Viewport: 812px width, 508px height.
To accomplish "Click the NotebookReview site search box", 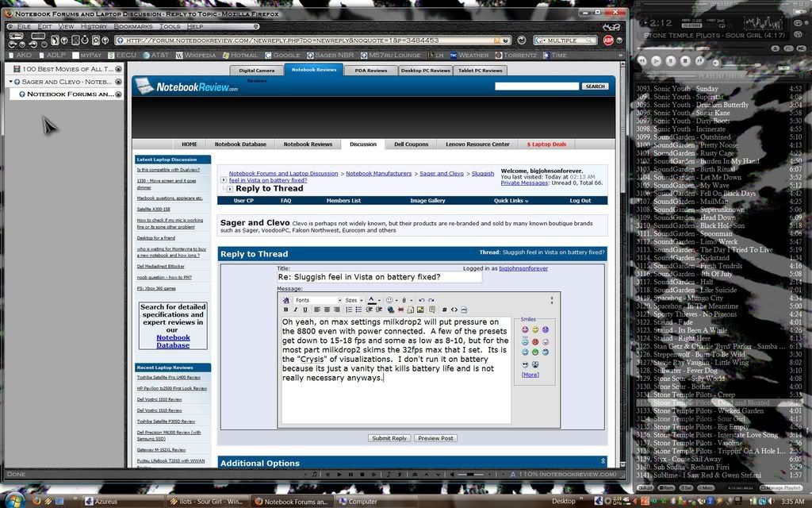I will 537,86.
